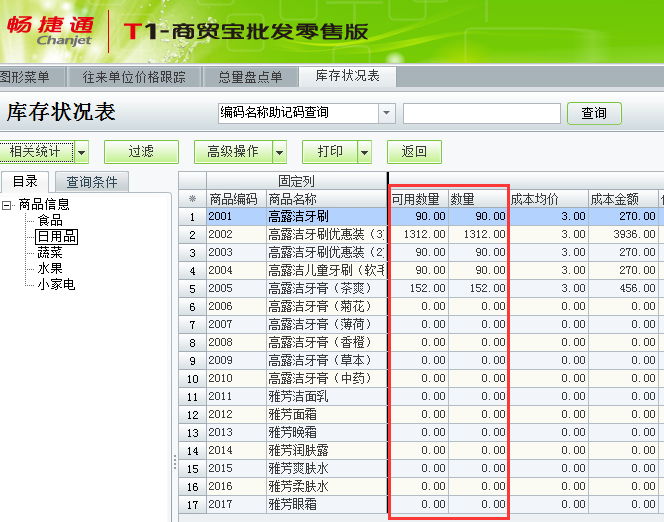664x522 pixels.
Task: Click the 过滤 button
Action: (141, 152)
